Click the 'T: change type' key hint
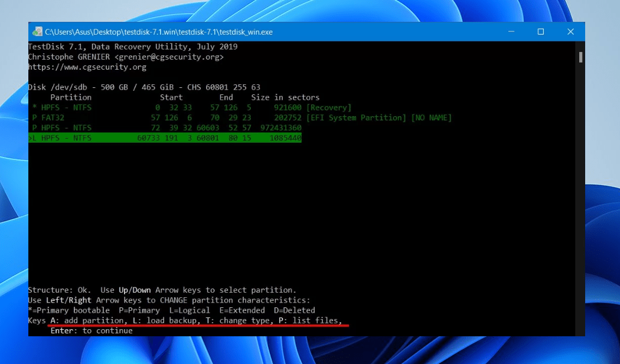Screen dimensions: 620x364 tap(239, 320)
